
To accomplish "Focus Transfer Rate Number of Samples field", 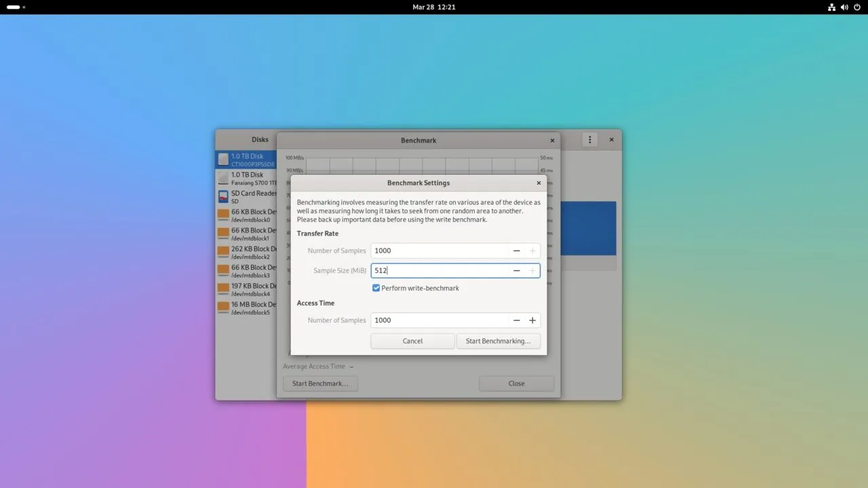I will pos(439,251).
